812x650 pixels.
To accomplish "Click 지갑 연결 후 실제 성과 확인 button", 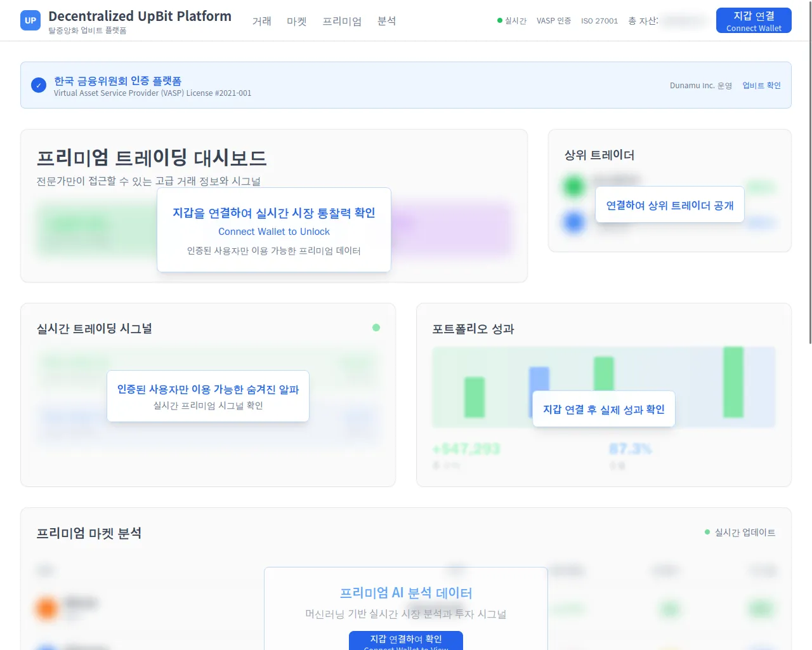I will click(604, 409).
